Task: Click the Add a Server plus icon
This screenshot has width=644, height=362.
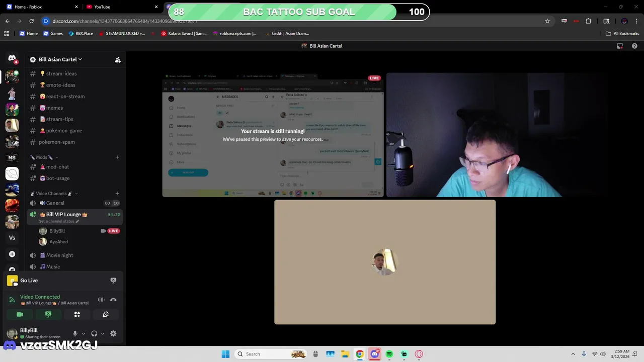Action: [12, 254]
